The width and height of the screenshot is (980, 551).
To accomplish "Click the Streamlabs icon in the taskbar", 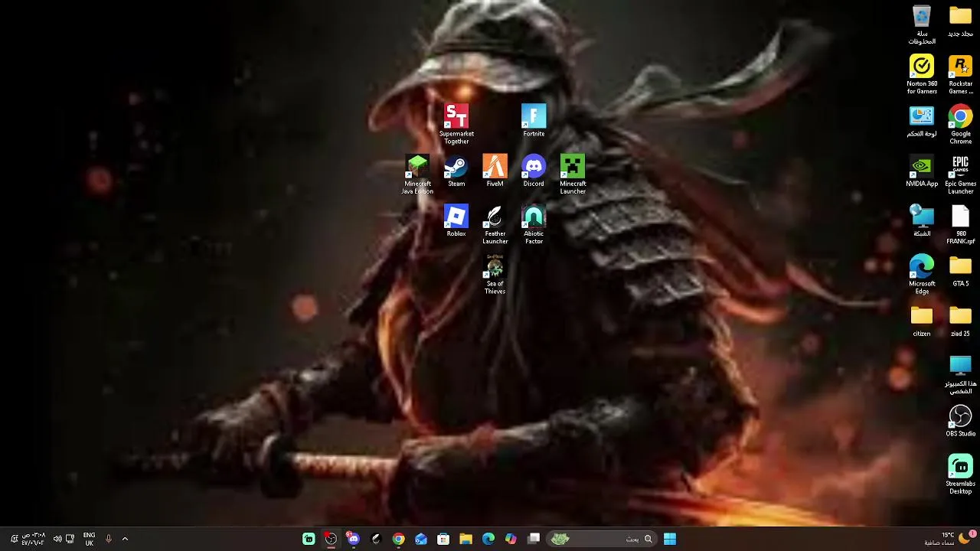I will pyautogui.click(x=309, y=539).
